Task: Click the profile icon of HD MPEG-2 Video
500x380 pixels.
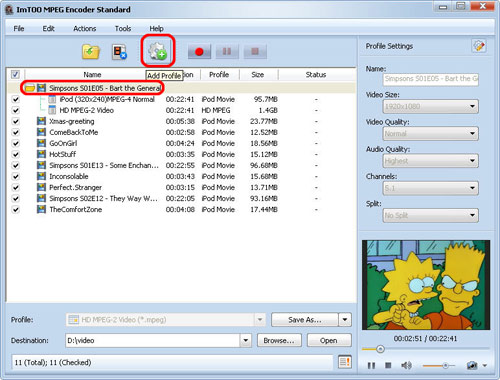Action: tap(52, 110)
